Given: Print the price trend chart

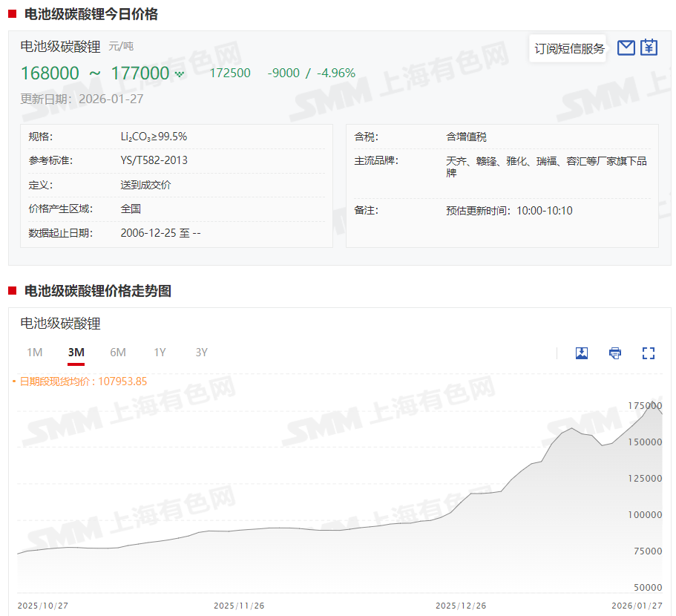Looking at the screenshot, I should (615, 353).
